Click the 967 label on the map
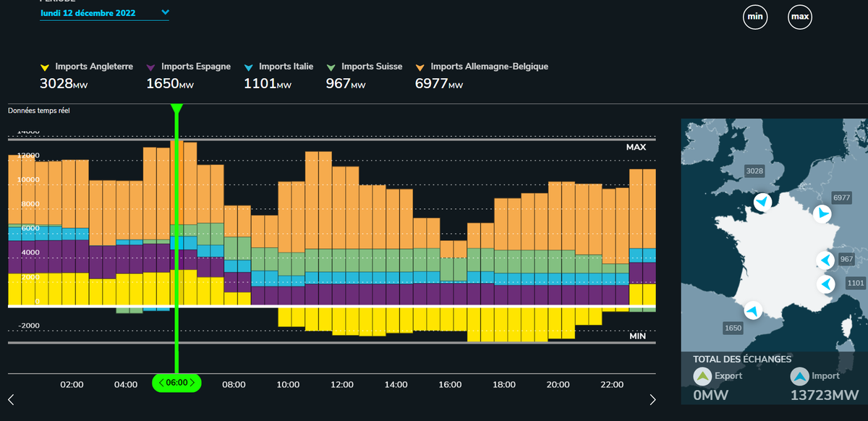The width and height of the screenshot is (868, 421). coord(847,259)
